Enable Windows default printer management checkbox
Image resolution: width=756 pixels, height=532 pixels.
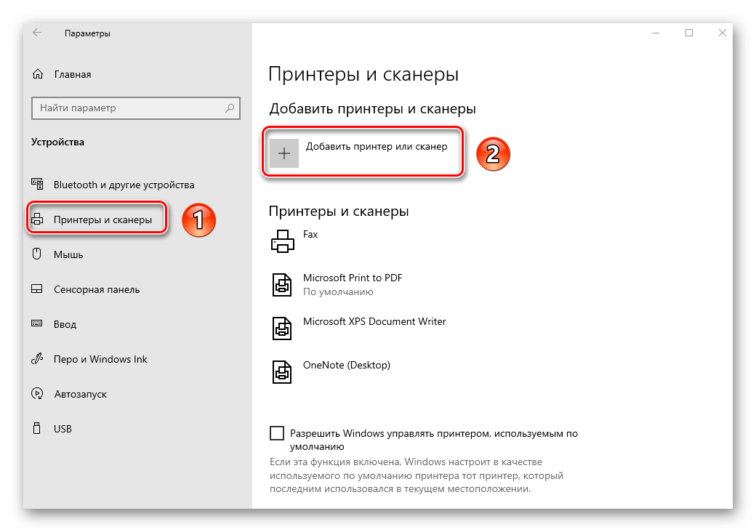277,433
